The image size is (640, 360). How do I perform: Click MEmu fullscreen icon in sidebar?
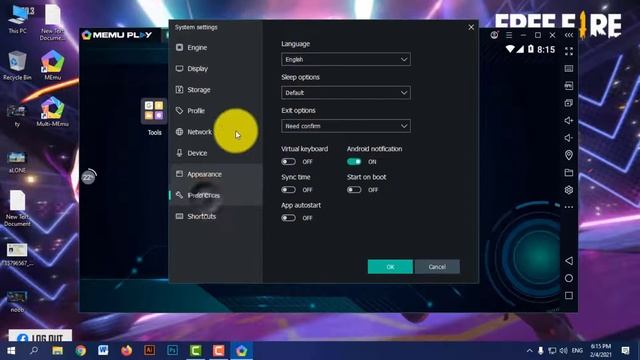(x=569, y=51)
